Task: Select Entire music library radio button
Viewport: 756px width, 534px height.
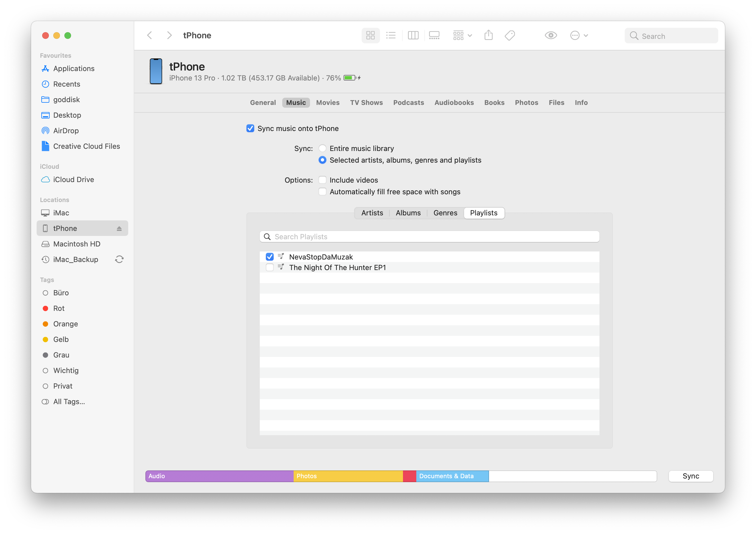Action: tap(322, 148)
